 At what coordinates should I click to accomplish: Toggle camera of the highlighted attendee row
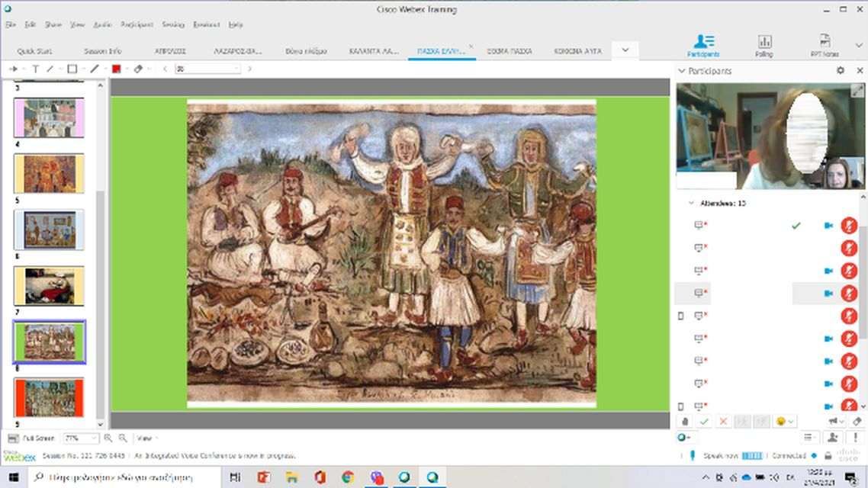click(x=828, y=294)
